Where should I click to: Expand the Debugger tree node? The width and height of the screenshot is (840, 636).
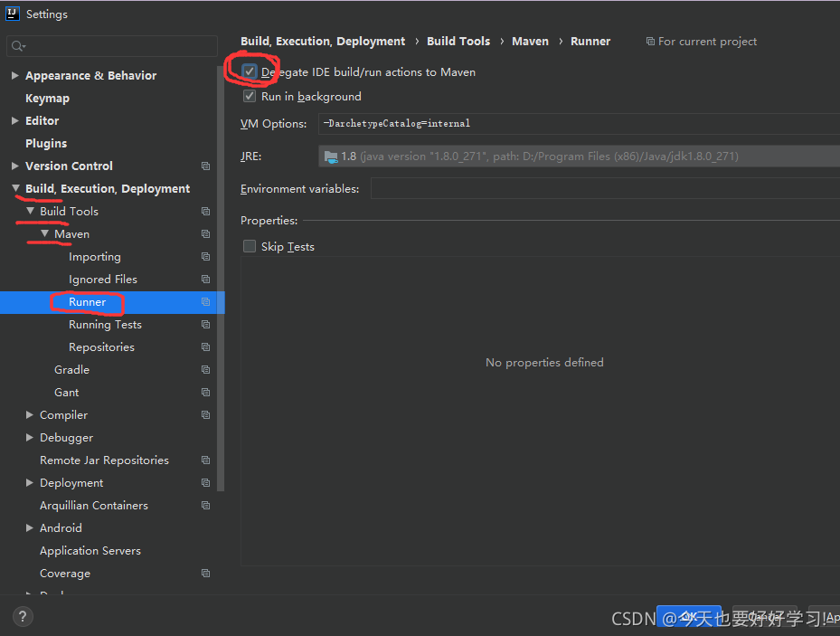pyautogui.click(x=30, y=437)
